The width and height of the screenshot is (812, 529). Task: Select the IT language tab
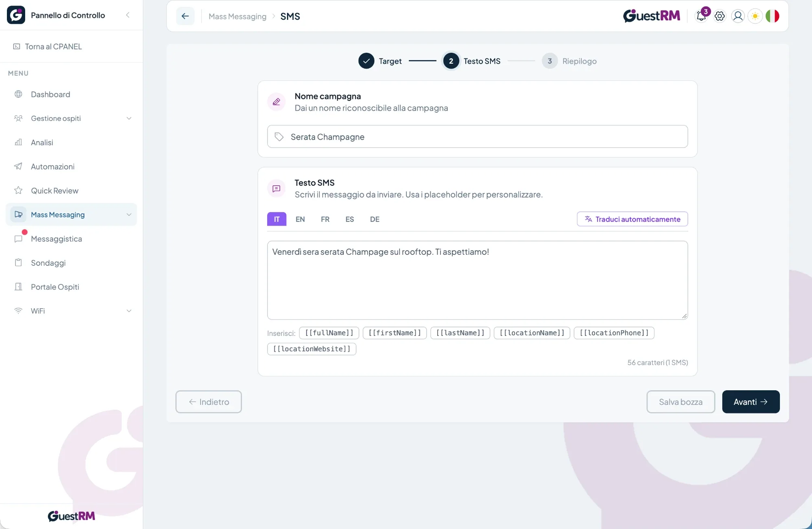[276, 219]
